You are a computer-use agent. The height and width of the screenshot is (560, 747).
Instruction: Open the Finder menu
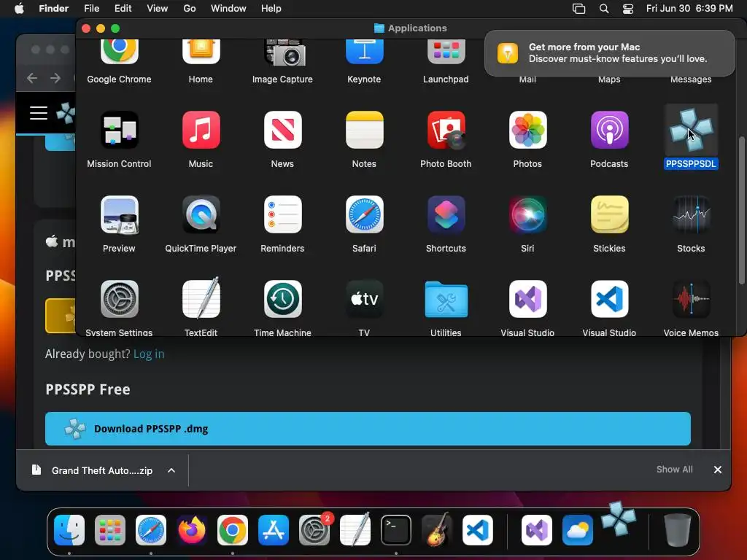[53, 9]
